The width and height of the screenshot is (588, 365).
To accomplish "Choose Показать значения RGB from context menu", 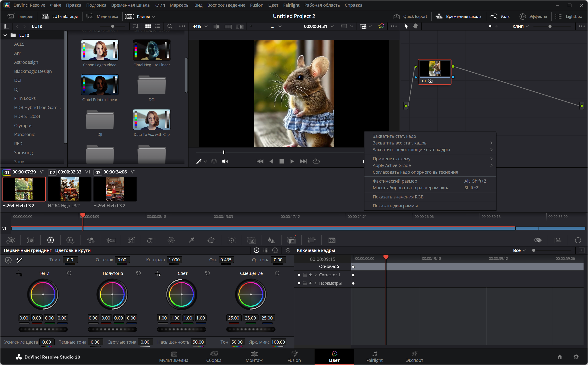I will point(398,197).
